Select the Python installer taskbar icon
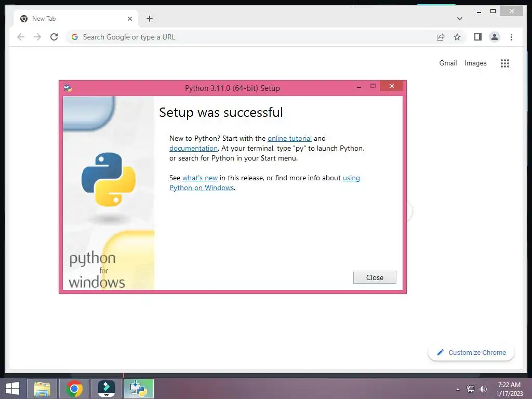532x399 pixels. (x=138, y=389)
